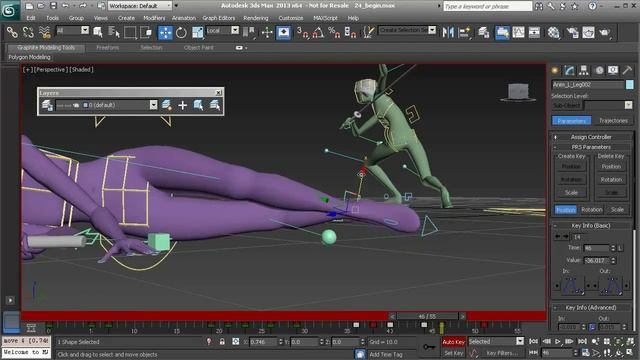Image resolution: width=640 pixels, height=360 pixels.
Task: Click the Set Key button
Action: click(x=453, y=353)
